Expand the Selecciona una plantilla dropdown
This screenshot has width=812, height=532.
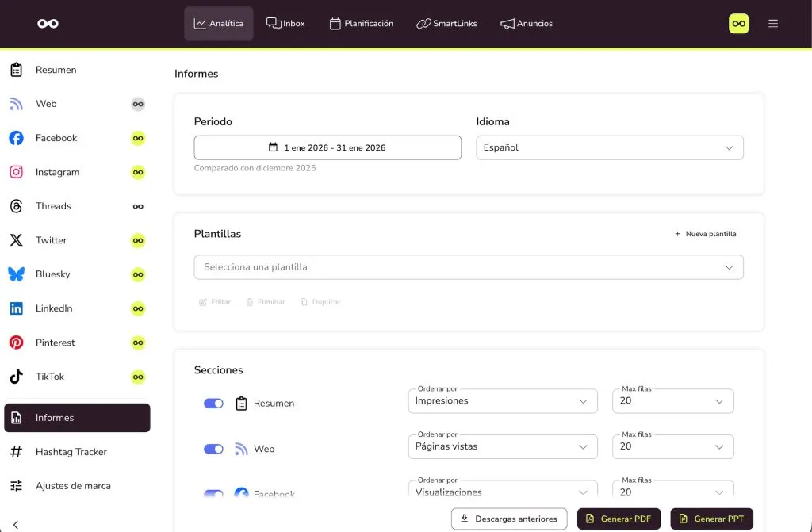[468, 267]
